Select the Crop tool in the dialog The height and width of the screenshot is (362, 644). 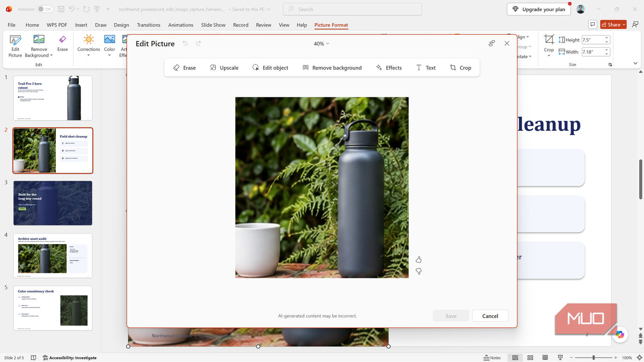pyautogui.click(x=460, y=68)
